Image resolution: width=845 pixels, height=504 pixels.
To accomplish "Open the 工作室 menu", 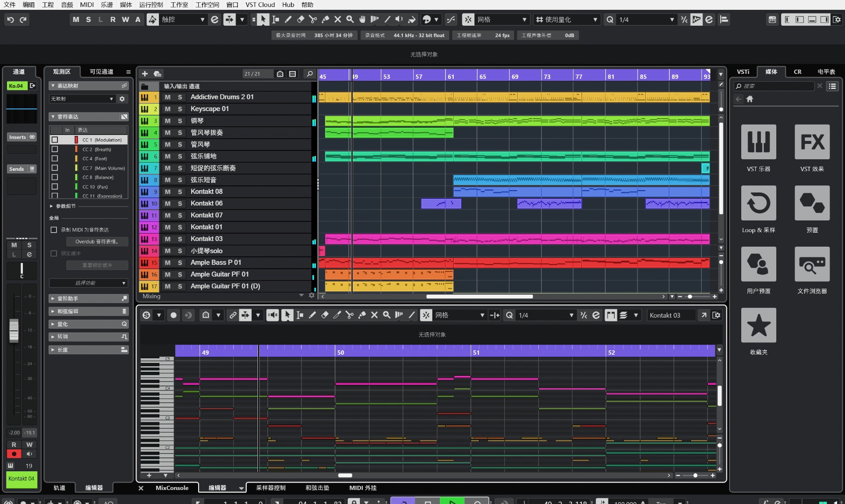I will (x=179, y=5).
